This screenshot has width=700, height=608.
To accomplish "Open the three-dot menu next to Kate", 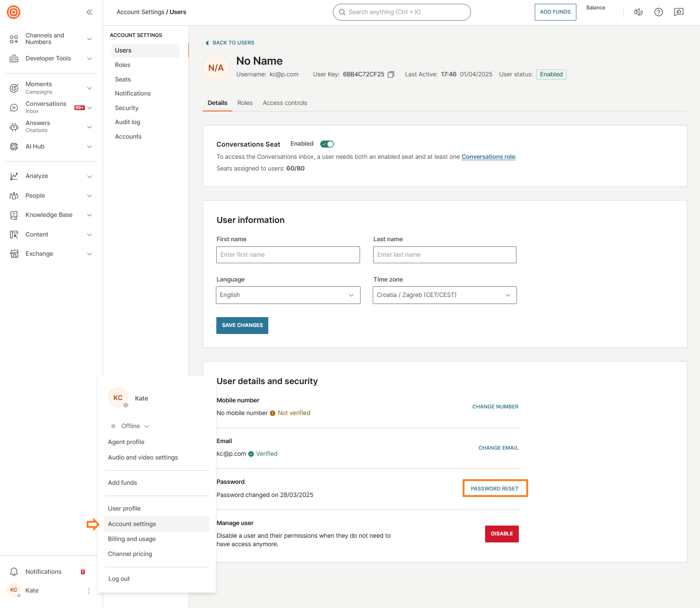I will pos(89,591).
